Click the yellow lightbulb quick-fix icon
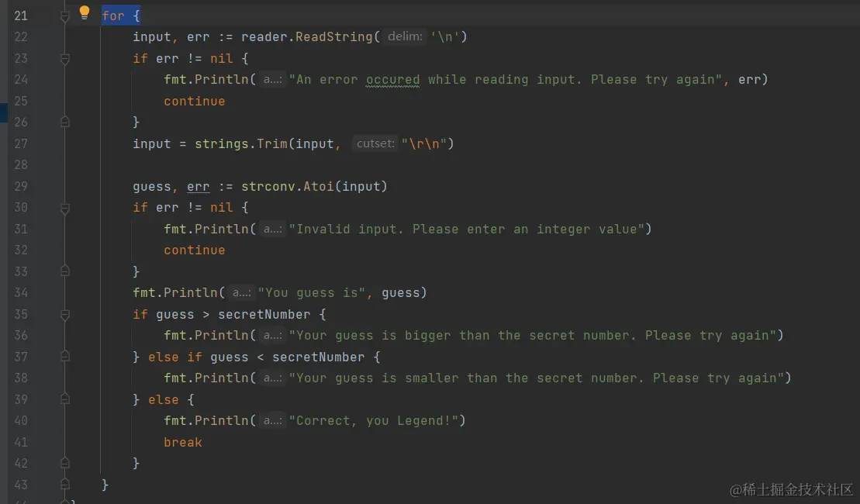This screenshot has height=504, width=860. pyautogui.click(x=84, y=12)
